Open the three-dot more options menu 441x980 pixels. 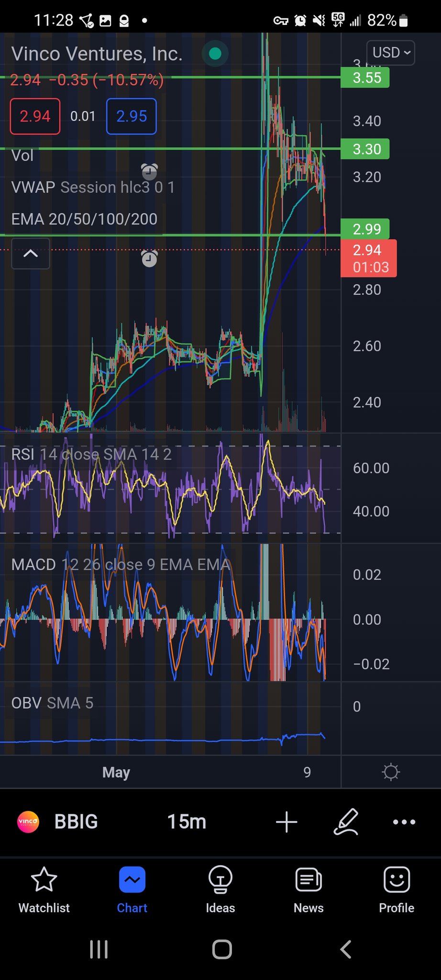click(404, 822)
